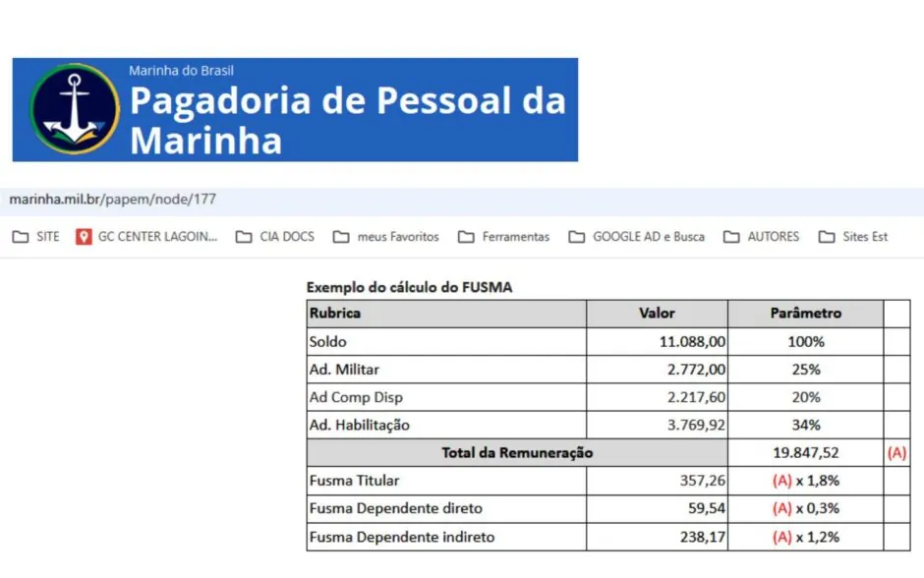
Task: Open the CIA DOCS bookmark folder
Action: click(x=275, y=237)
